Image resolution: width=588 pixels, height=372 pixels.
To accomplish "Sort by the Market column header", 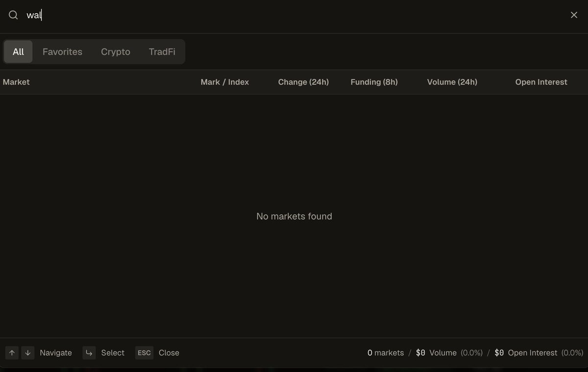I will point(16,82).
